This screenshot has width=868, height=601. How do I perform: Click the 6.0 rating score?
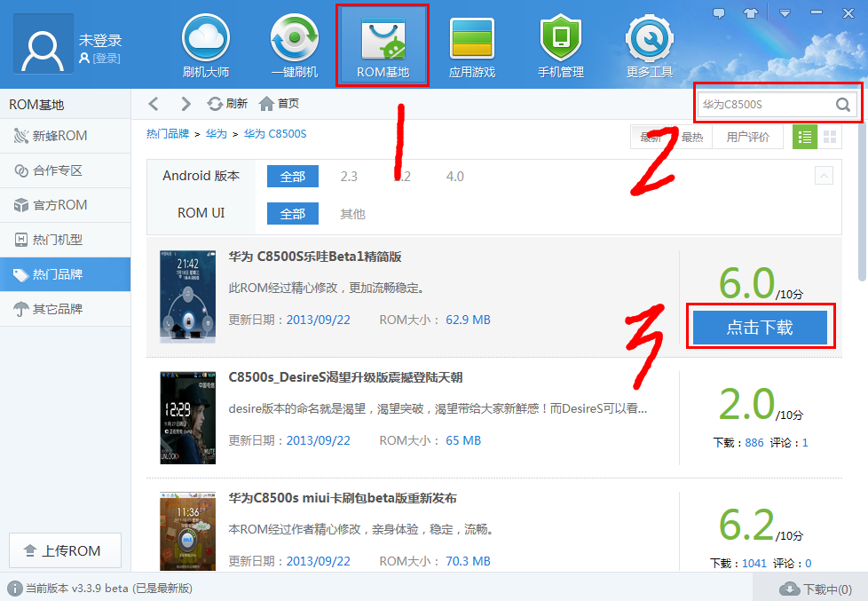click(746, 283)
